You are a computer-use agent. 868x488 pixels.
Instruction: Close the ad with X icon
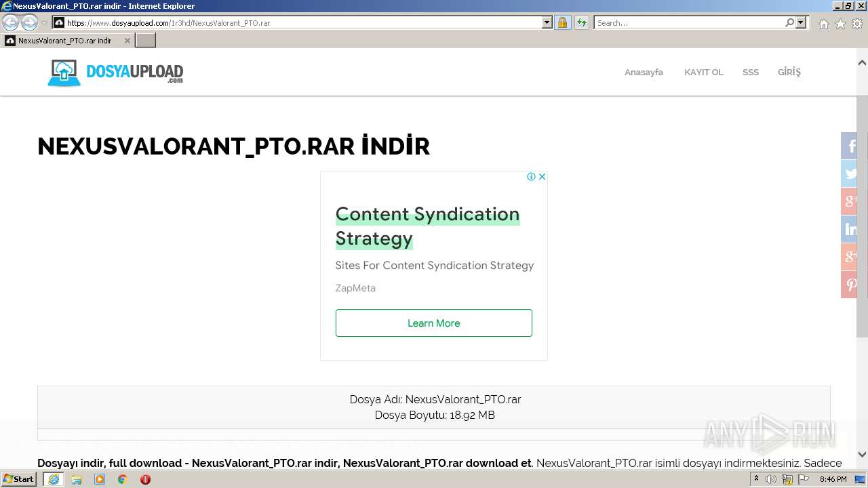(x=542, y=177)
